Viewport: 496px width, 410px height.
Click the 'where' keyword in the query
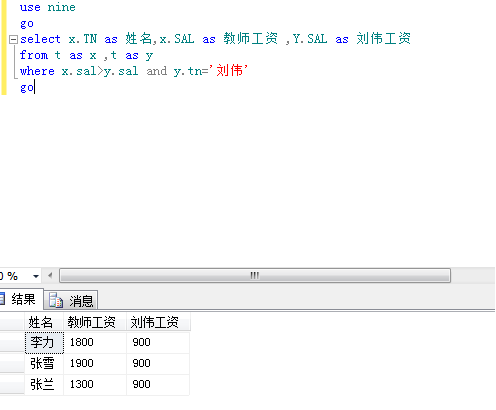point(37,71)
